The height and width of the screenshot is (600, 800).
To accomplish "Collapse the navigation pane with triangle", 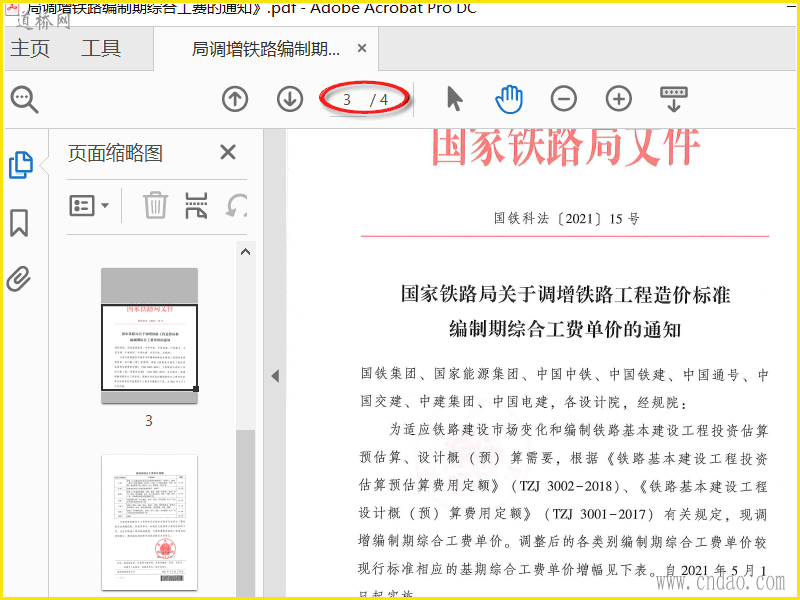I will coord(276,376).
